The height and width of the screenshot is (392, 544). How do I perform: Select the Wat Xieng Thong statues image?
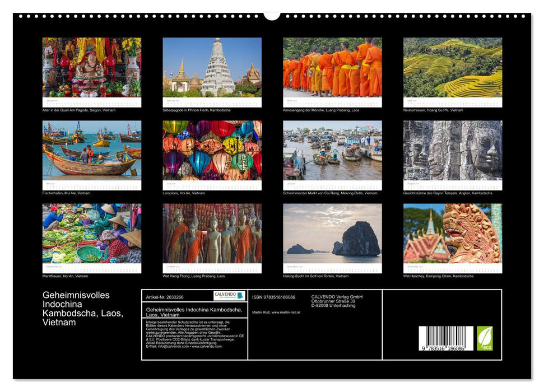212,233
